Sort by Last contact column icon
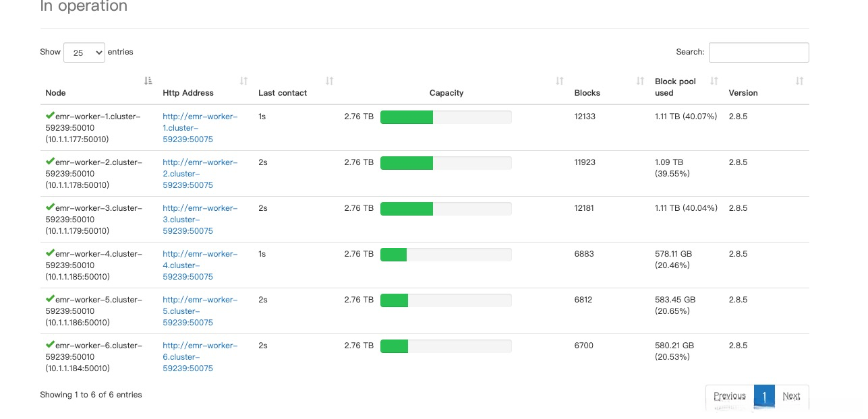868x419 pixels. tap(330, 81)
